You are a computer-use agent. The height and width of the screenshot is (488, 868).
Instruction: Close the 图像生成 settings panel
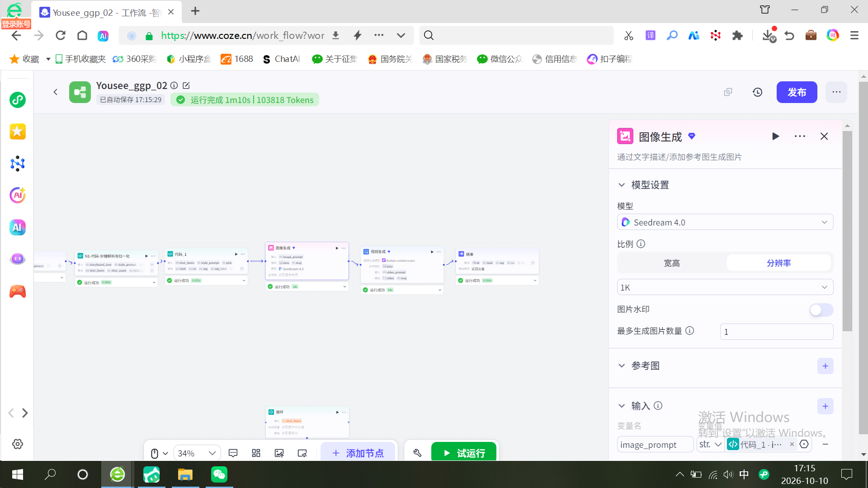coord(824,136)
